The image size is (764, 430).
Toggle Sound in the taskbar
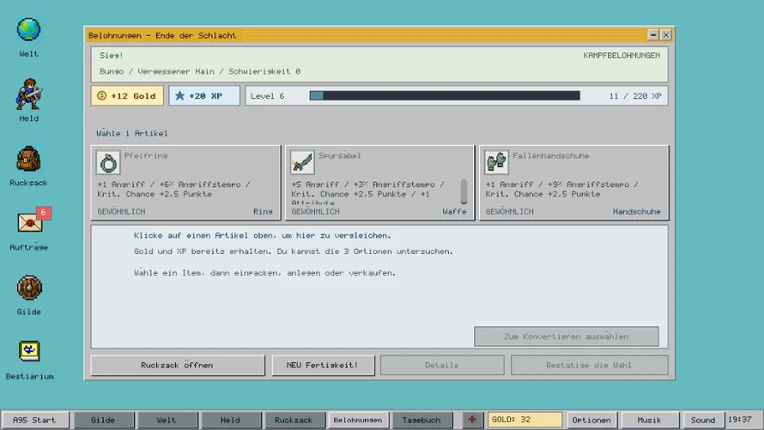coord(703,420)
